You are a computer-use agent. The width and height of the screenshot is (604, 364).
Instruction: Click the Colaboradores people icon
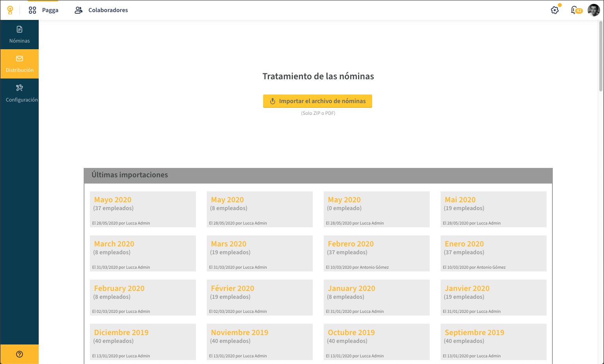point(79,10)
